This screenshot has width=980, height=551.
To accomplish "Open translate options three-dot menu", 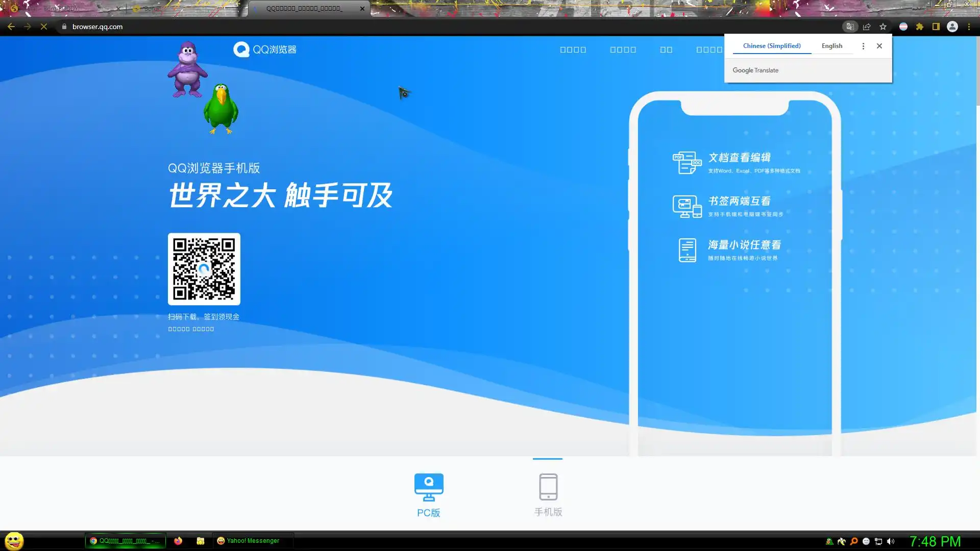I will 863,46.
